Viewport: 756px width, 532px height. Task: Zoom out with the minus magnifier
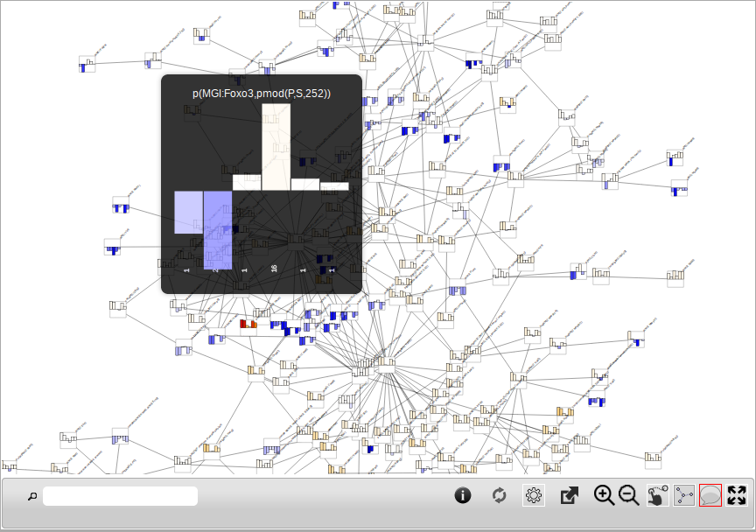pos(629,495)
